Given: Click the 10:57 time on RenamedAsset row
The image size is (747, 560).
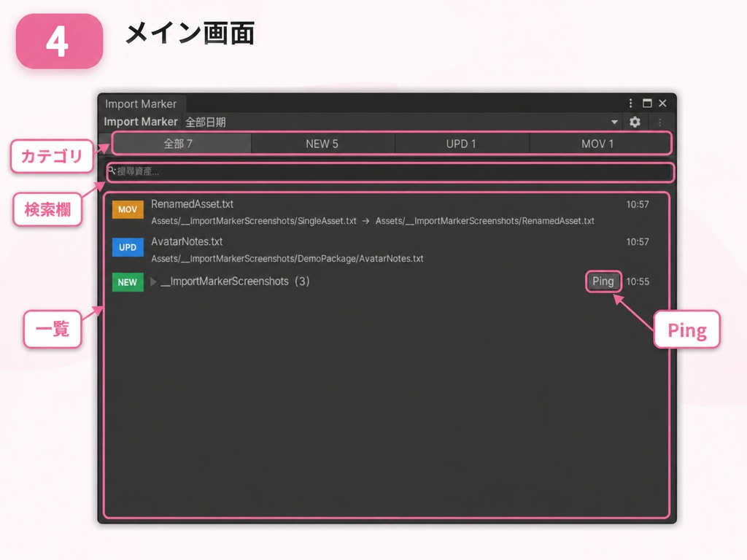Looking at the screenshot, I should 638,205.
